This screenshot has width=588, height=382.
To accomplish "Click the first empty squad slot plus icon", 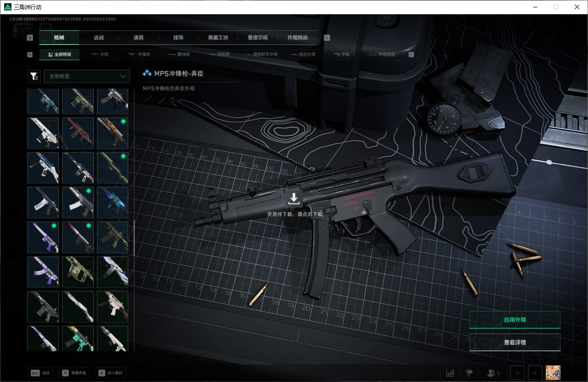I will [517, 373].
